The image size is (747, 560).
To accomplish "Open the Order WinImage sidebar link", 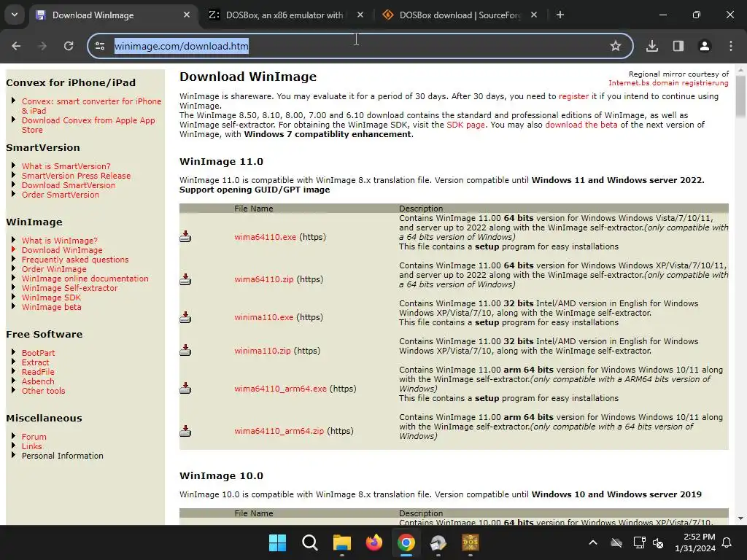I will click(x=54, y=269).
